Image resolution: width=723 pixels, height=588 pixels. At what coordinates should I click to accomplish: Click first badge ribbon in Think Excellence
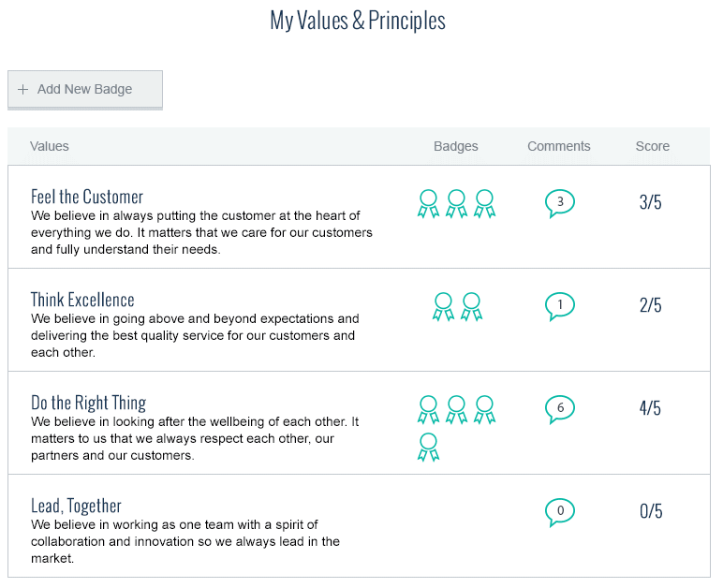pos(444,306)
